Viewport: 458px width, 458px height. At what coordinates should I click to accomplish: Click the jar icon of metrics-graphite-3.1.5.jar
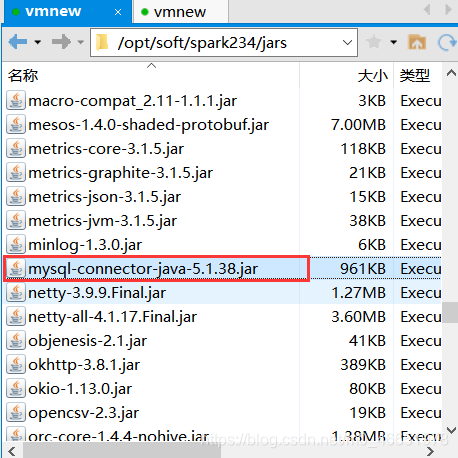(16, 173)
